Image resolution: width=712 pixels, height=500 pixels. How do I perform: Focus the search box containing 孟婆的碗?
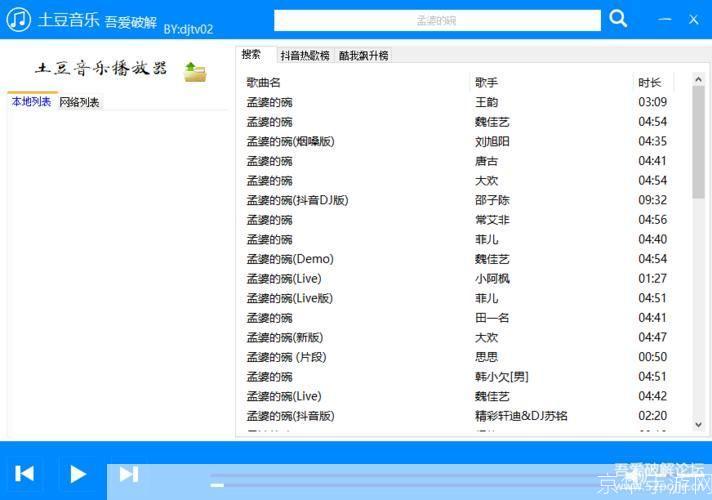point(436,20)
